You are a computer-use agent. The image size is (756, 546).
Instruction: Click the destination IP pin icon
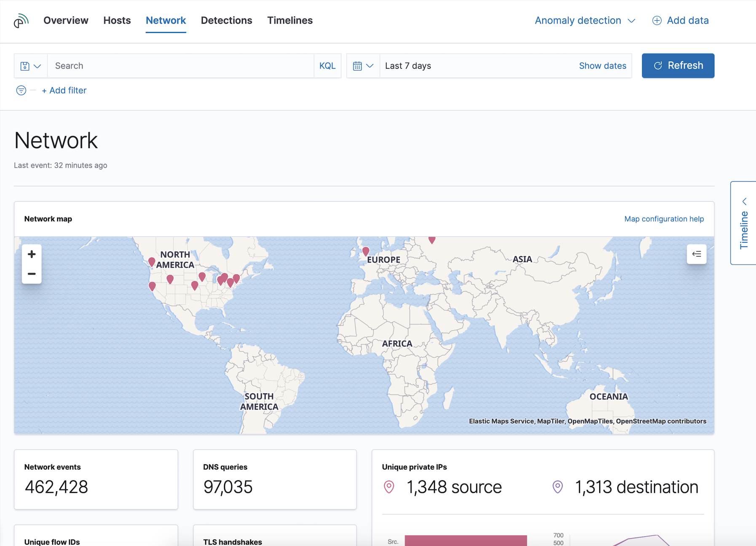[558, 487]
